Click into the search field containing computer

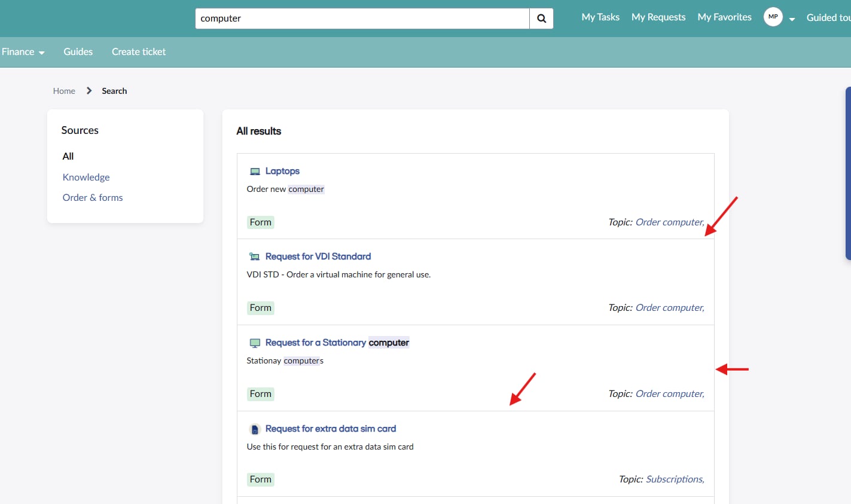pyautogui.click(x=362, y=19)
